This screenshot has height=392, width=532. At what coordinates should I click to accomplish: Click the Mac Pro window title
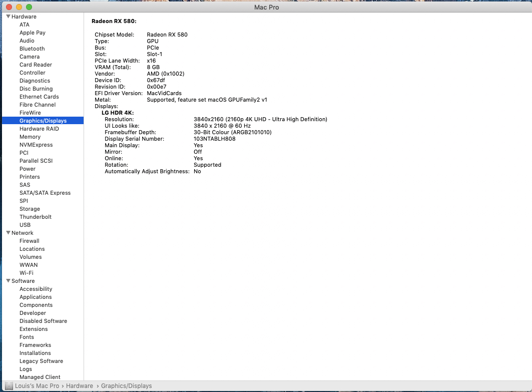pyautogui.click(x=266, y=7)
